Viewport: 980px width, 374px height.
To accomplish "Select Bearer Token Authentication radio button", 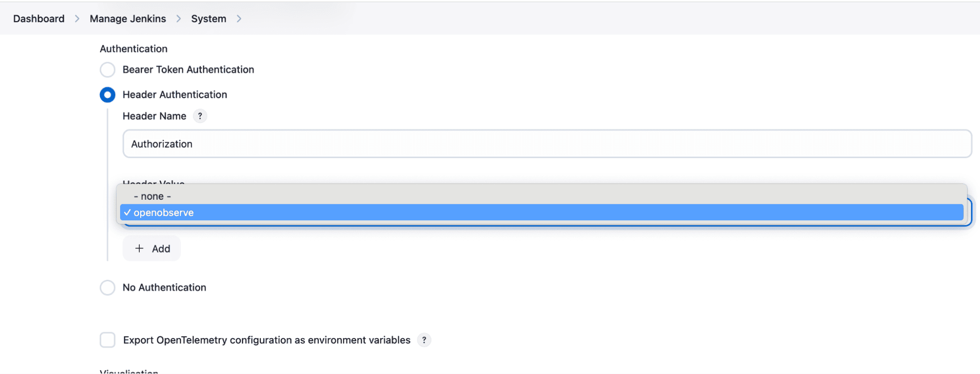I will (x=107, y=70).
